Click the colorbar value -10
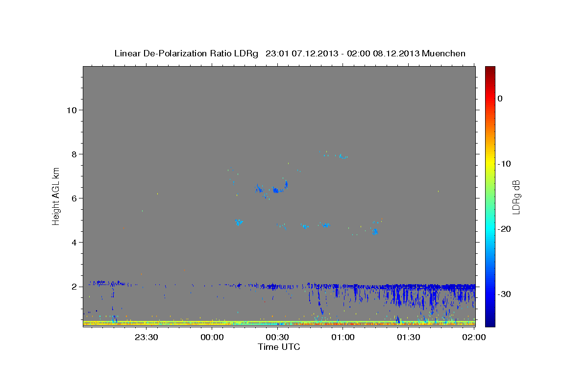The height and width of the screenshot is (392, 588). point(504,164)
